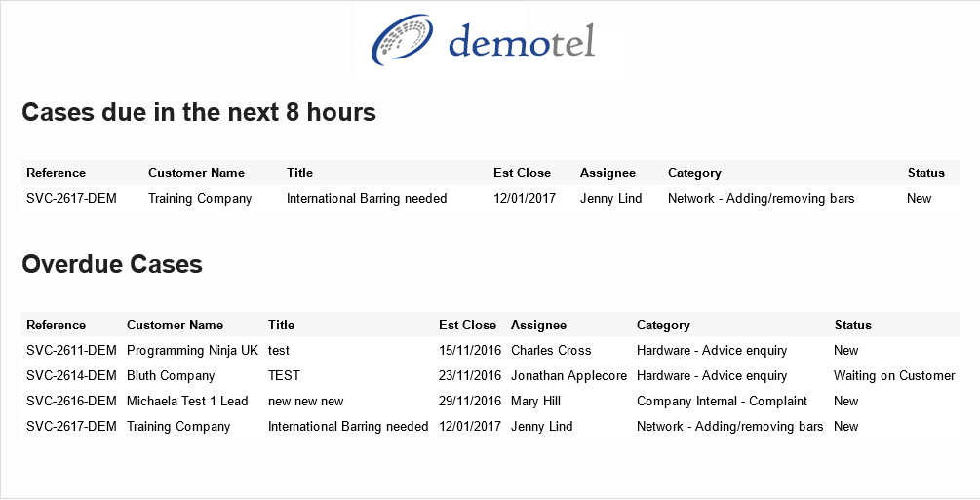
Task: Click Category header in the Overdue Cases table
Action: point(663,325)
